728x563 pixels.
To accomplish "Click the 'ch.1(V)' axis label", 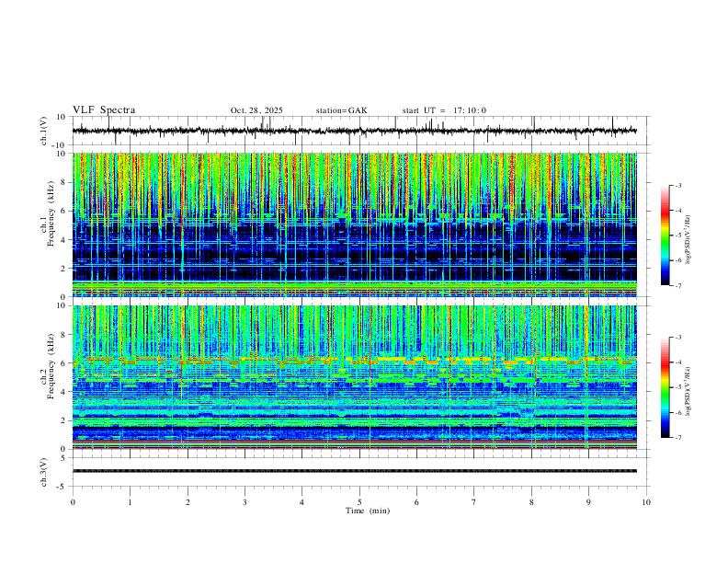I will (x=44, y=131).
